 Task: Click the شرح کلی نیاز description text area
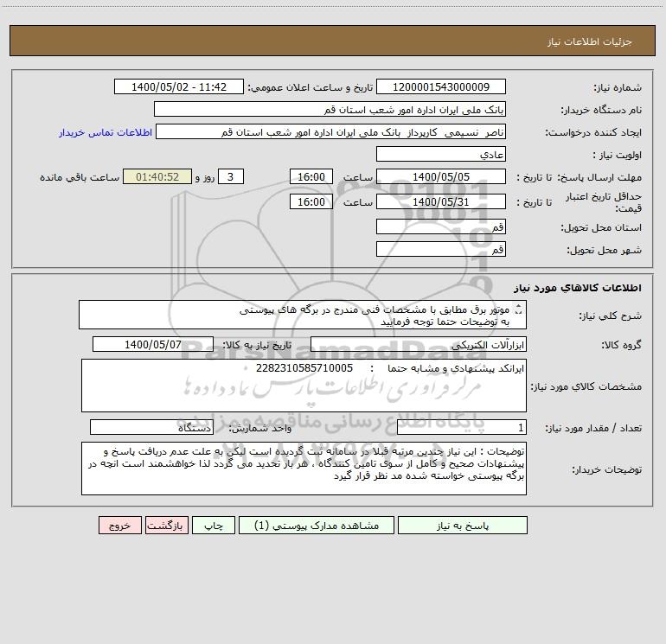point(303,315)
